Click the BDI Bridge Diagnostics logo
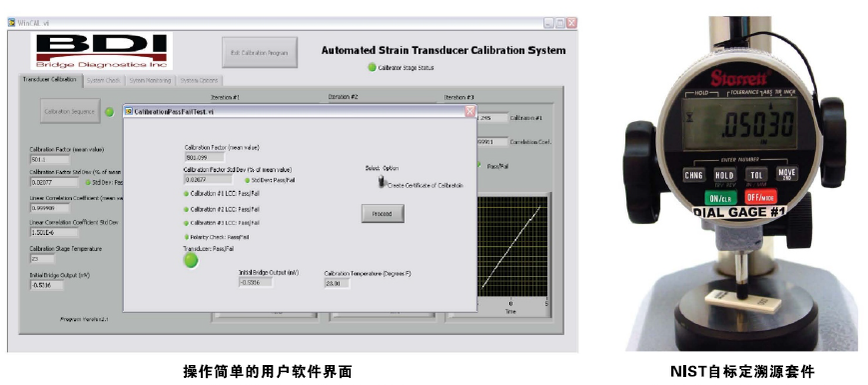The height and width of the screenshot is (385, 868). (x=102, y=51)
